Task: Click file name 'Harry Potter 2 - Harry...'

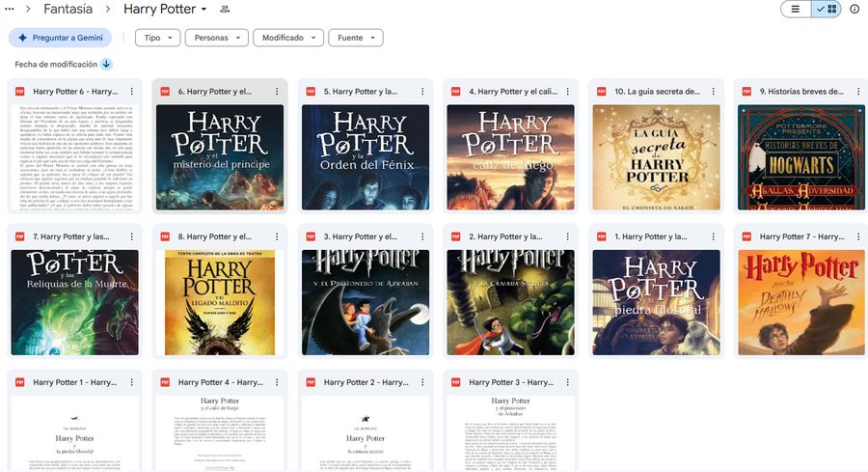Action: point(366,382)
